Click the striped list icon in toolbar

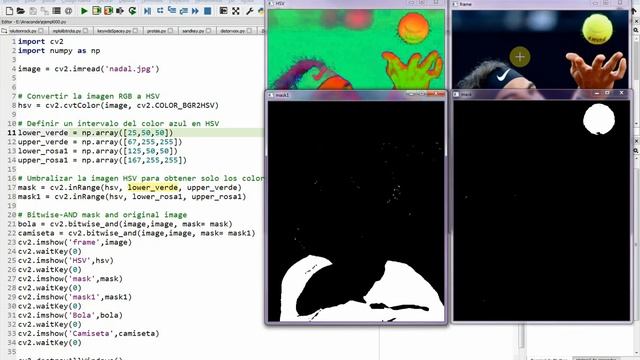[56, 11]
